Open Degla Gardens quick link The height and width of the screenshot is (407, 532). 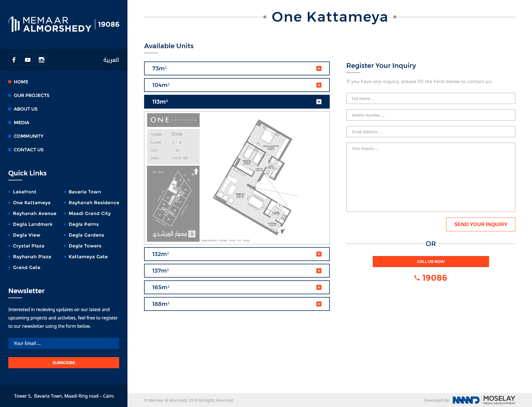coord(86,235)
